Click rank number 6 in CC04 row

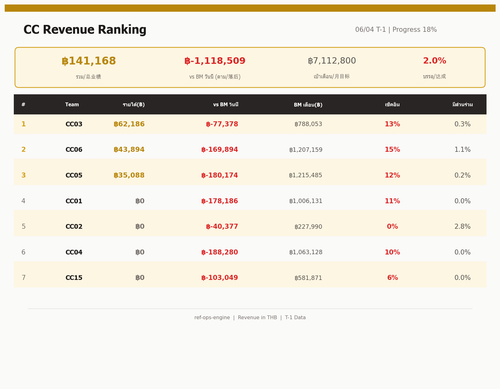point(23,252)
